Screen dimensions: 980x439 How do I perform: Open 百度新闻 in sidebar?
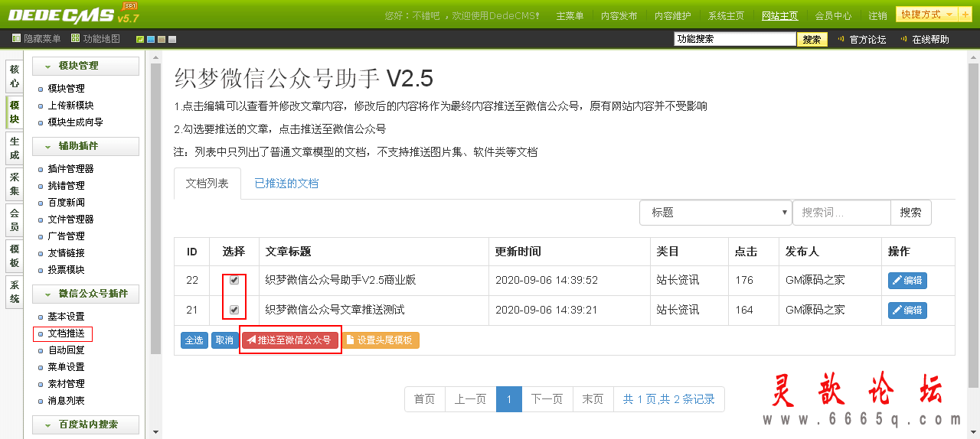66,203
